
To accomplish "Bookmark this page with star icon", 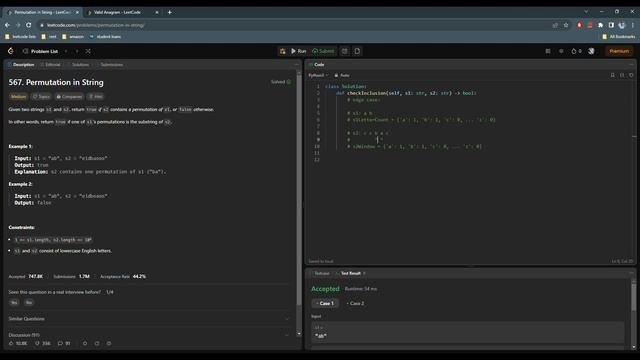I will coord(566,25).
